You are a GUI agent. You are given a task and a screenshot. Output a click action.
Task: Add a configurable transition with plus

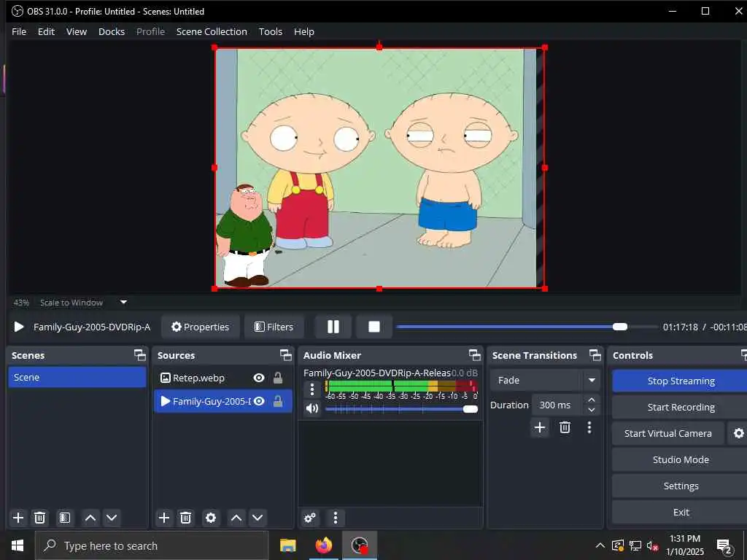(540, 427)
